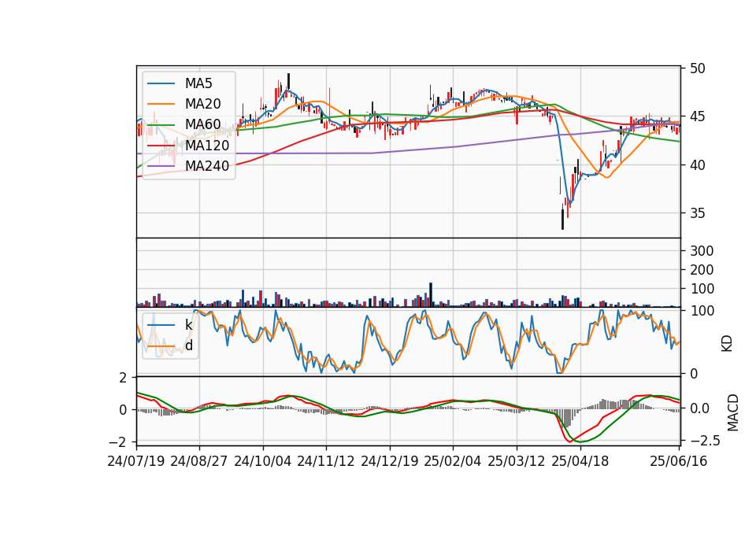Image resolution: width=756 pixels, height=543 pixels.
Task: Click the MA20 legend label
Action: pyautogui.click(x=202, y=104)
